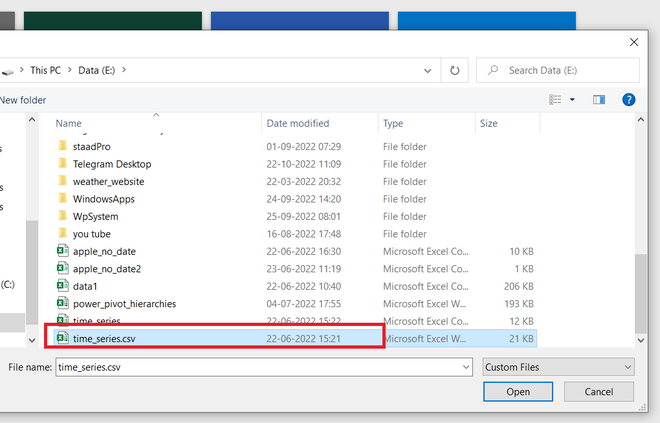The image size is (660, 423).
Task: Open the view options dropdown arrow
Action: [x=572, y=100]
